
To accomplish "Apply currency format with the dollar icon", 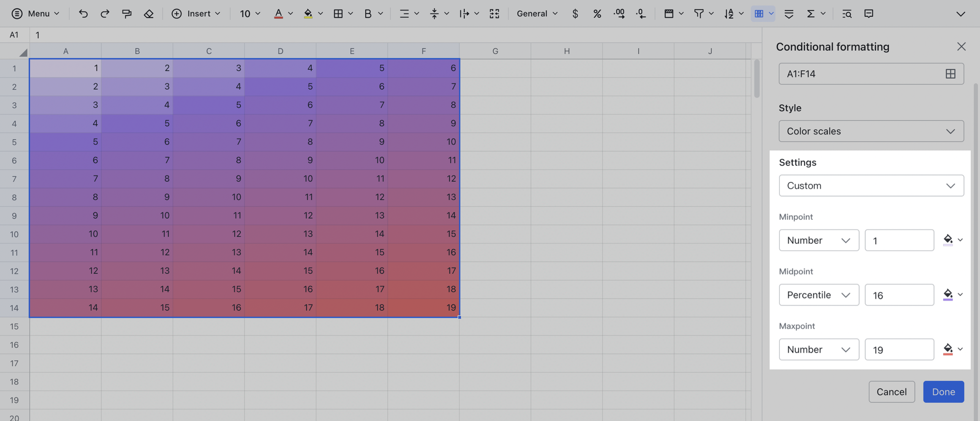I will (x=575, y=14).
